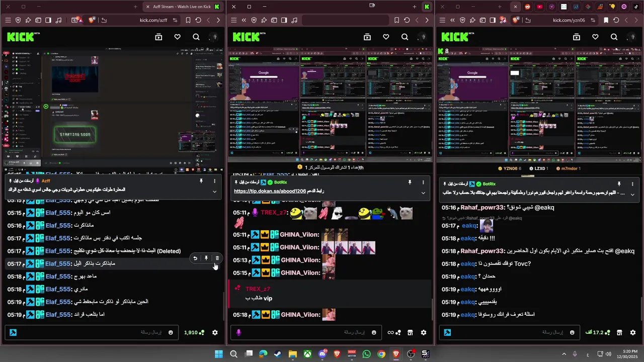Toggle sidebar panel in azff browser toolbar
The height and width of the screenshot is (362, 644).
pyautogui.click(x=48, y=20)
